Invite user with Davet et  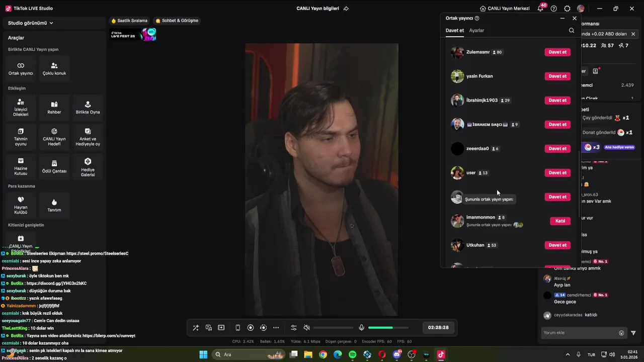point(557,173)
